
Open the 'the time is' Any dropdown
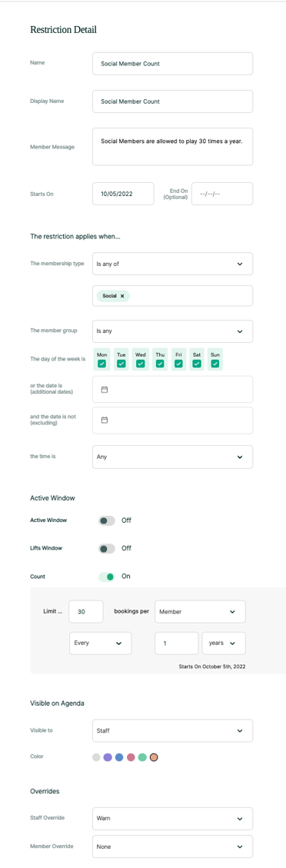tap(172, 457)
